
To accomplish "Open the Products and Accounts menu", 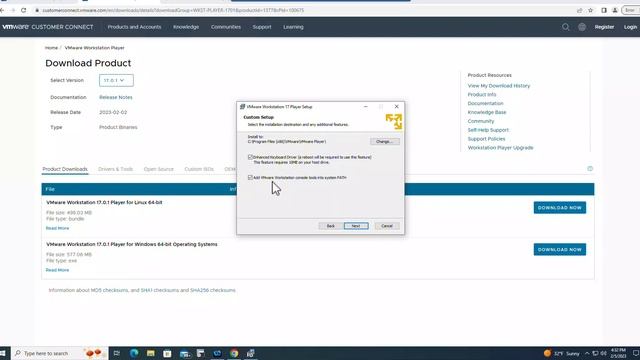I will pos(134,27).
